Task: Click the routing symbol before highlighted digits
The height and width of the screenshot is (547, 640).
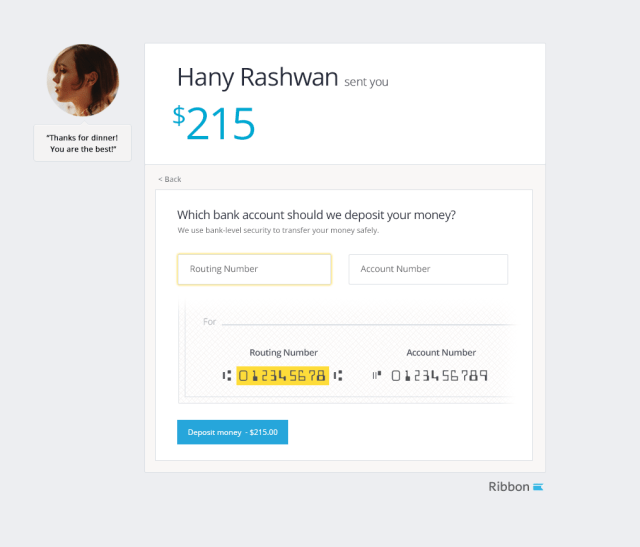Action: (227, 376)
